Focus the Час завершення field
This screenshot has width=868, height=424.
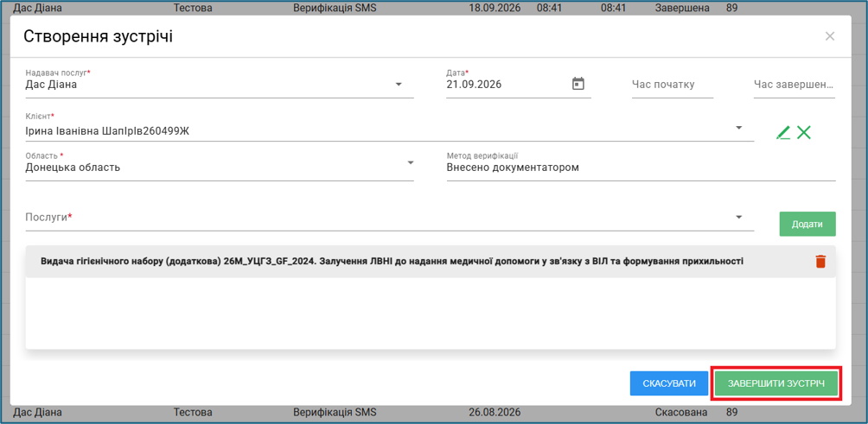click(x=794, y=85)
